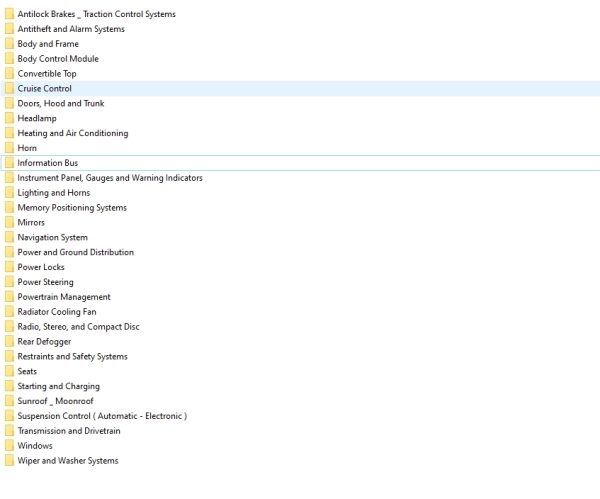Click folder icon beside Suspension Control ( Automatic - Electronic )
Image resolution: width=600 pixels, height=499 pixels.
(10, 416)
